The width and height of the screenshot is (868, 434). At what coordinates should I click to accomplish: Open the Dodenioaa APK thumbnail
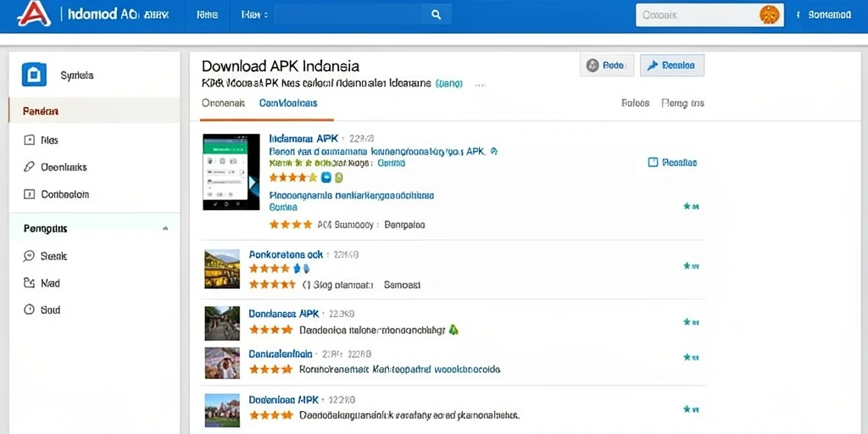(222, 409)
